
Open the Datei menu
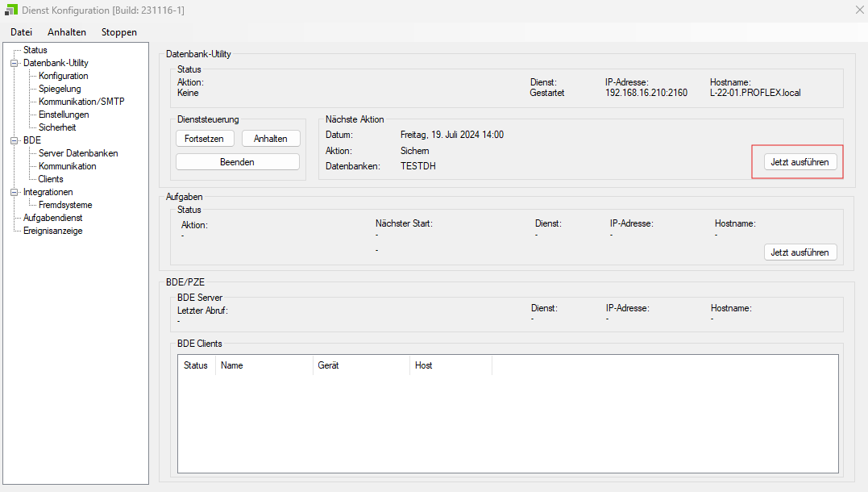click(x=22, y=32)
